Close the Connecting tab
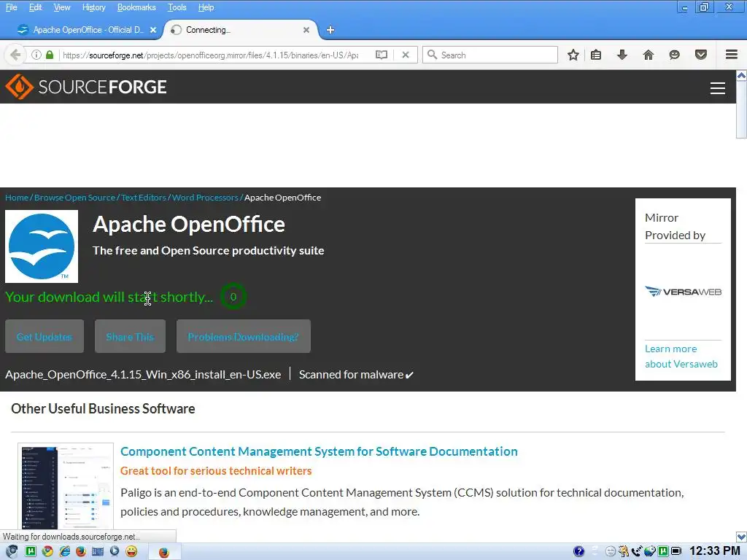 [306, 30]
